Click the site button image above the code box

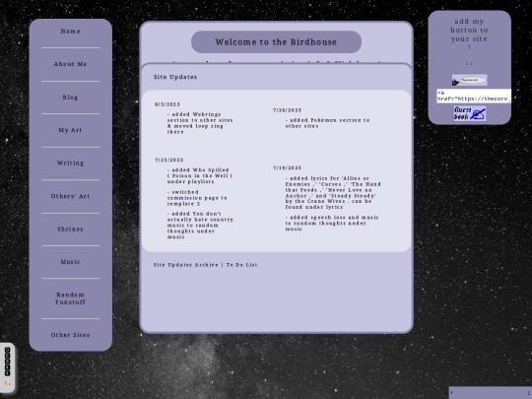coord(470,81)
